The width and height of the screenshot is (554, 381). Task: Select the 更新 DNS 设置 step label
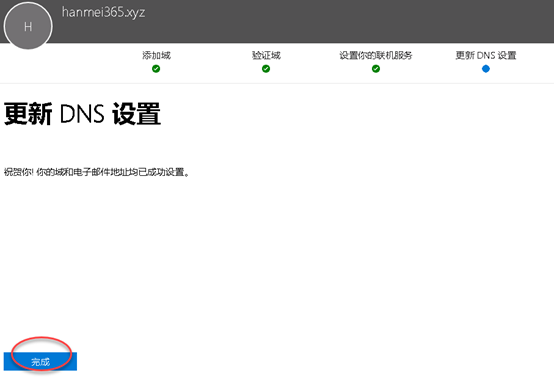[486, 55]
